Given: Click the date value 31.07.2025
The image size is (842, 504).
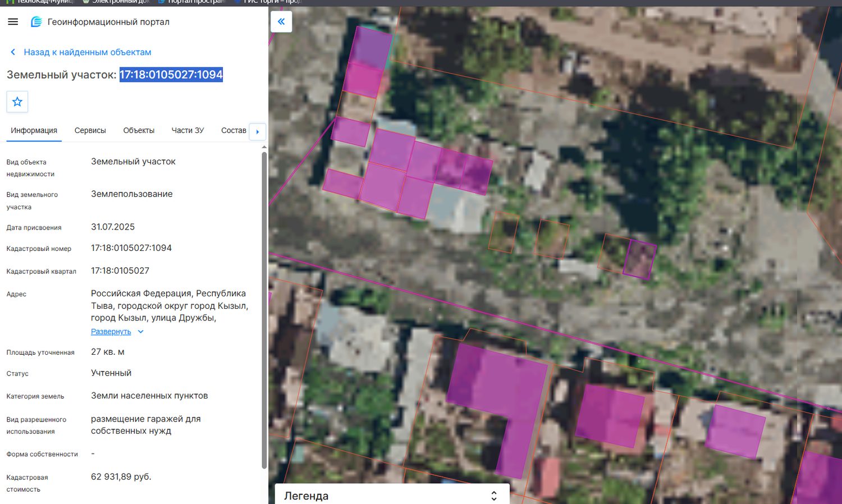Looking at the screenshot, I should coord(113,227).
